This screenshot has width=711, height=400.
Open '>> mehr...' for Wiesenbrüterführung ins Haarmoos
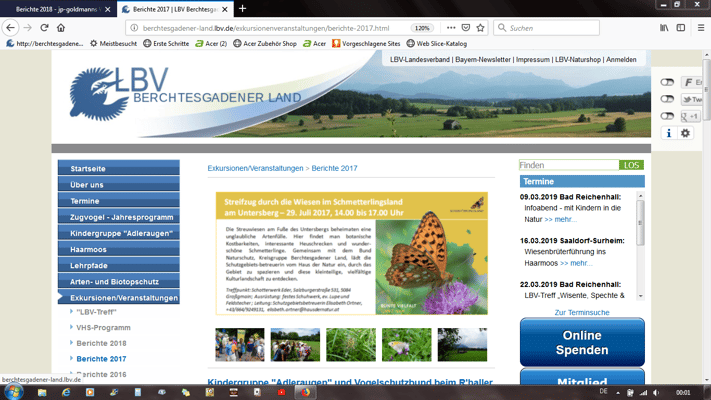(576, 263)
